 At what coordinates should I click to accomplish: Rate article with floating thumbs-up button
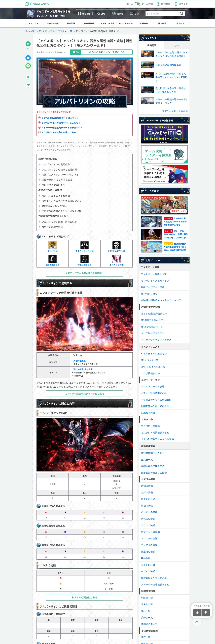(x=197, y=613)
